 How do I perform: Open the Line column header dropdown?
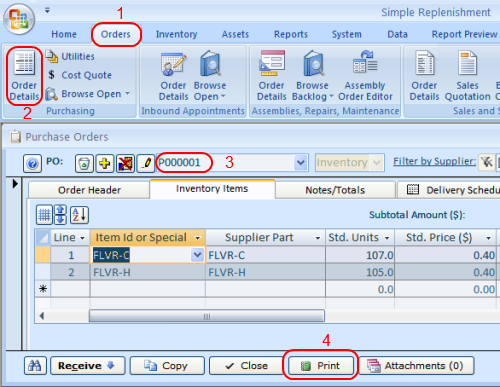tap(82, 238)
